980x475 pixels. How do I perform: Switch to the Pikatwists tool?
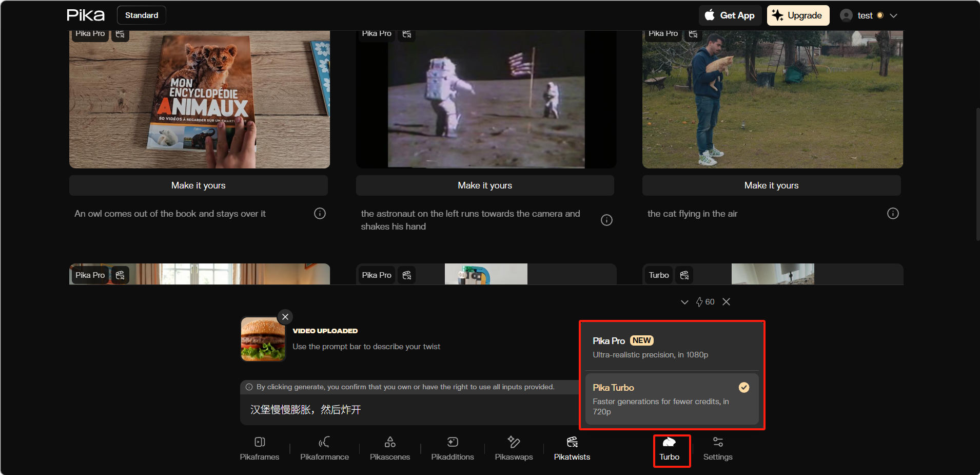coord(572,449)
